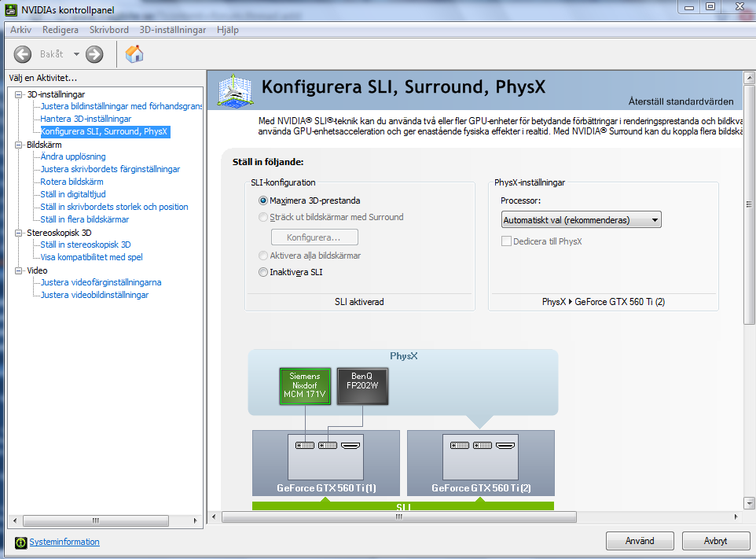Select the Siemens Nixdorf MCM 171V display
The width and height of the screenshot is (756, 559).
pyautogui.click(x=305, y=386)
